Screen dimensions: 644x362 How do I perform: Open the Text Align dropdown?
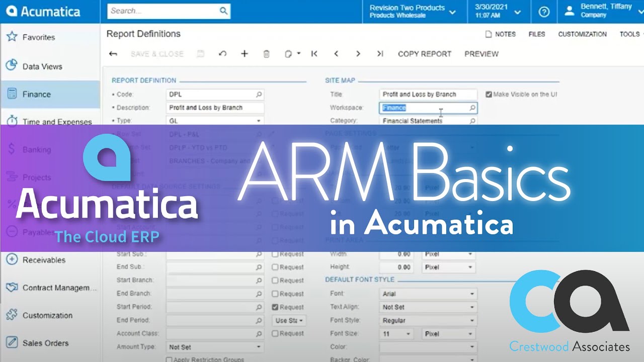[x=428, y=307]
